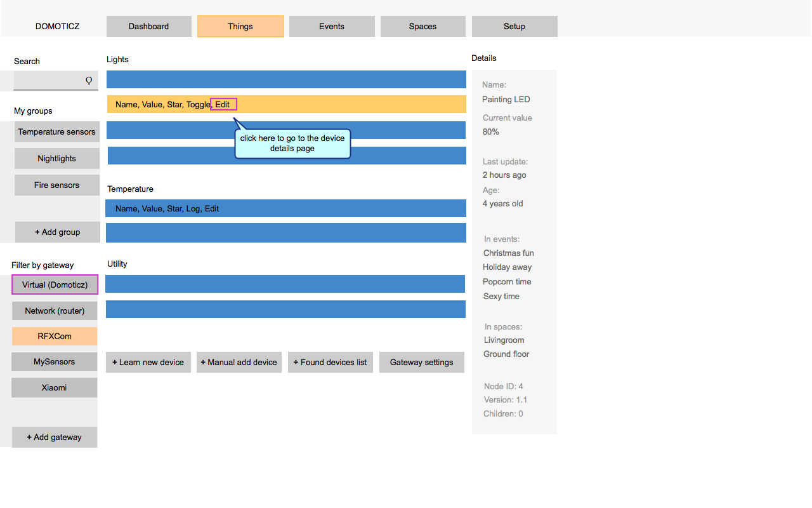Click the Christmas fun event

(x=509, y=253)
